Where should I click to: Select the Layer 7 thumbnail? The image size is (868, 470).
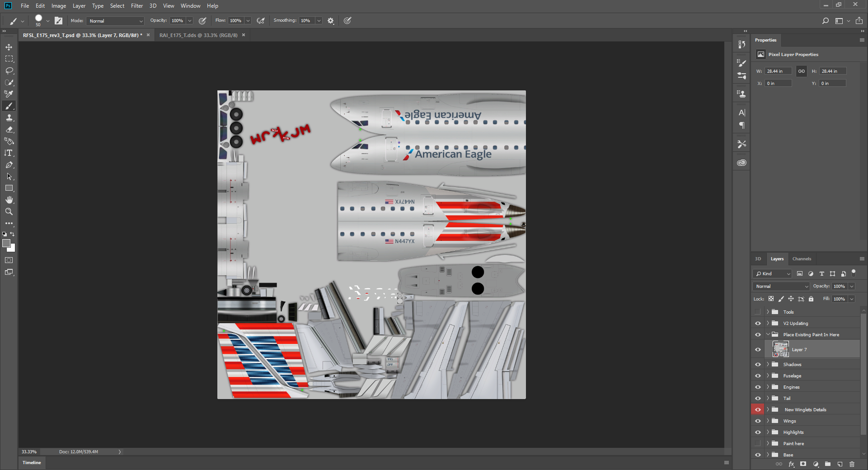point(780,349)
